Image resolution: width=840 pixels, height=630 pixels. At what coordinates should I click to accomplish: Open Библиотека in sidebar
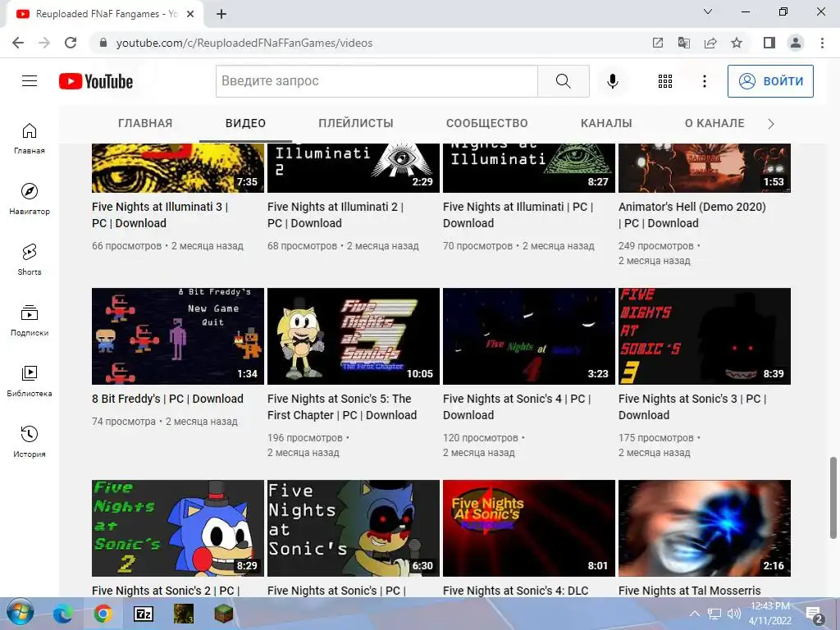click(30, 381)
